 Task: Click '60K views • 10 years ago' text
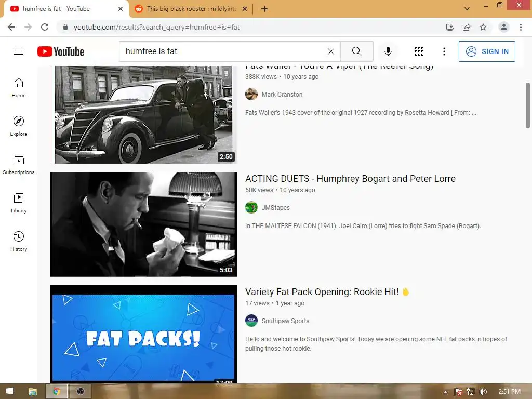[x=280, y=190]
